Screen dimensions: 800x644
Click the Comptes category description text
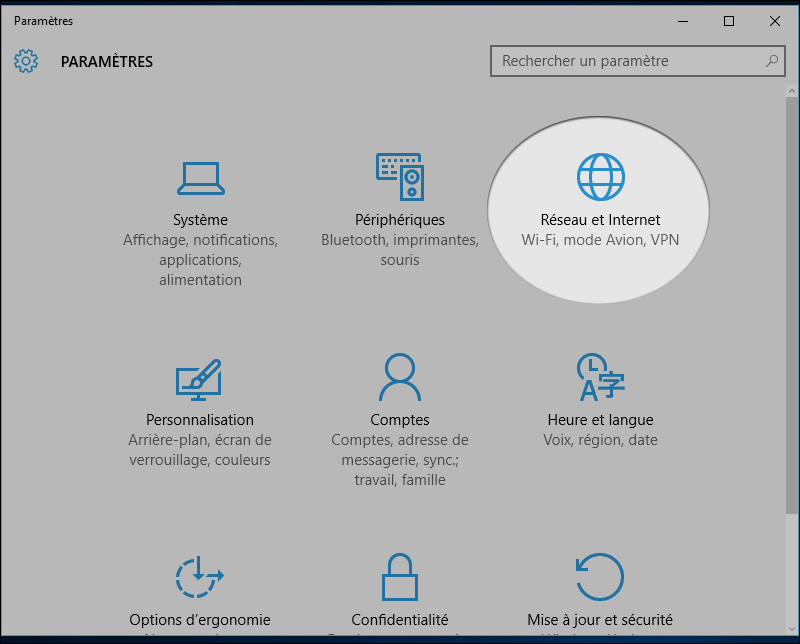(399, 459)
